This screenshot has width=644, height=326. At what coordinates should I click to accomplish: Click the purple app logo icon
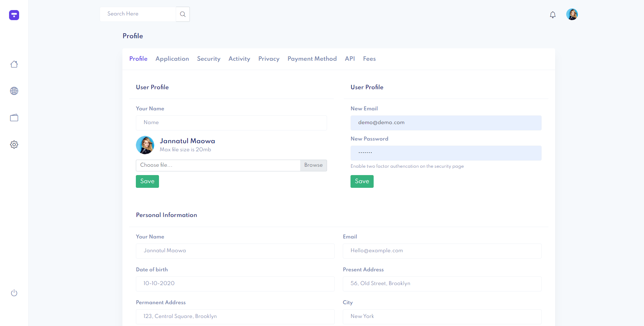pos(14,15)
